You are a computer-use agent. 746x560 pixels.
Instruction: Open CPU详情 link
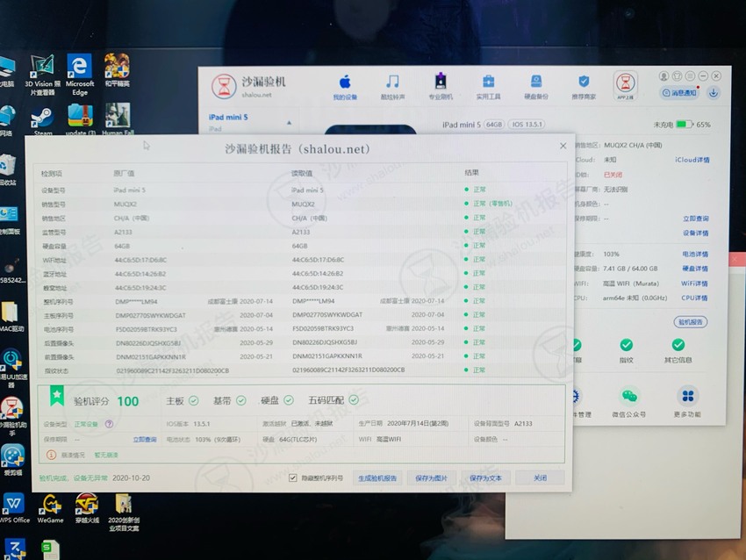tap(694, 298)
